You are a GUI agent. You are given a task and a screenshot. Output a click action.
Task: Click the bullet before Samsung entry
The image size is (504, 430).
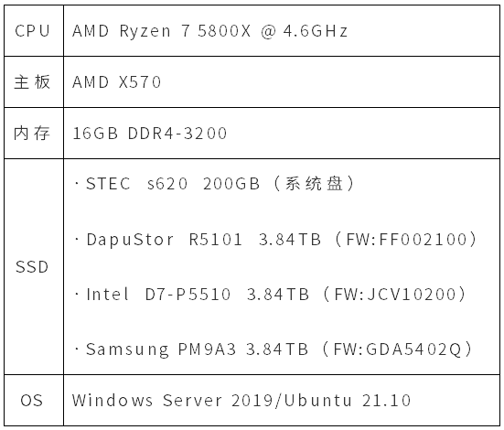(x=77, y=349)
